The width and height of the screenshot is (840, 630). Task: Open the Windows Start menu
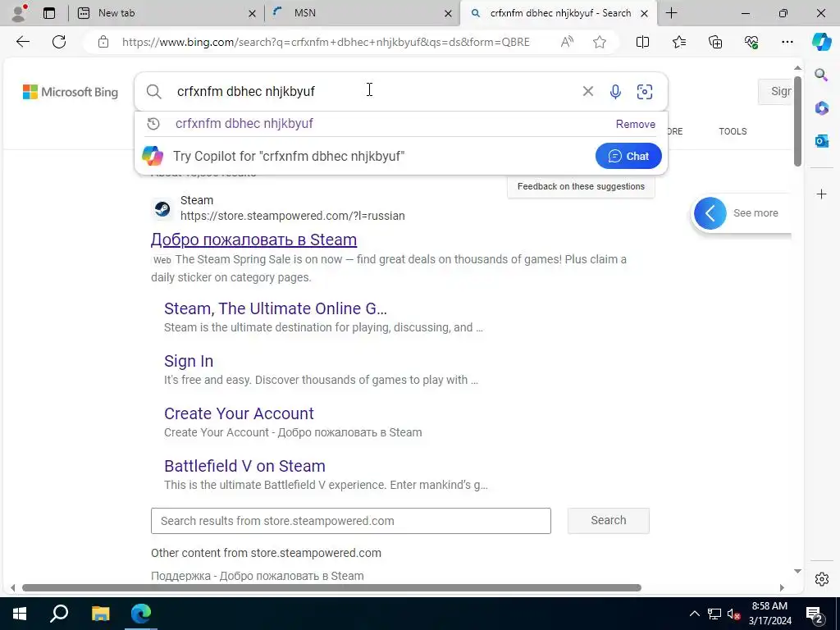tap(20, 614)
